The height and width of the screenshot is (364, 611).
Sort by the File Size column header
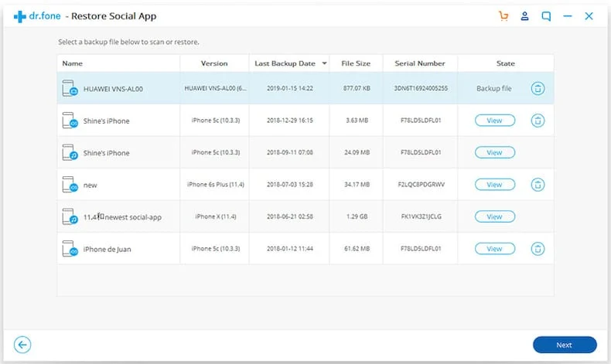(x=356, y=63)
